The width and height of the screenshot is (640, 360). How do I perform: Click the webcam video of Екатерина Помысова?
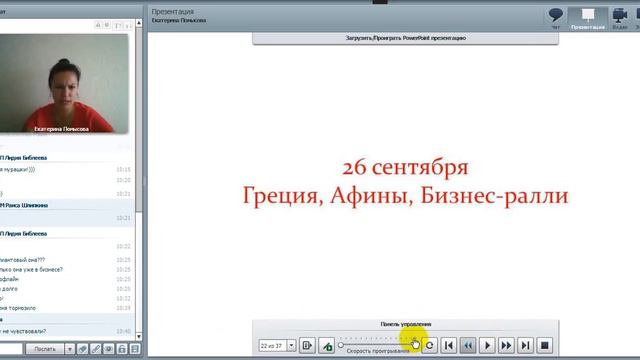tap(64, 83)
